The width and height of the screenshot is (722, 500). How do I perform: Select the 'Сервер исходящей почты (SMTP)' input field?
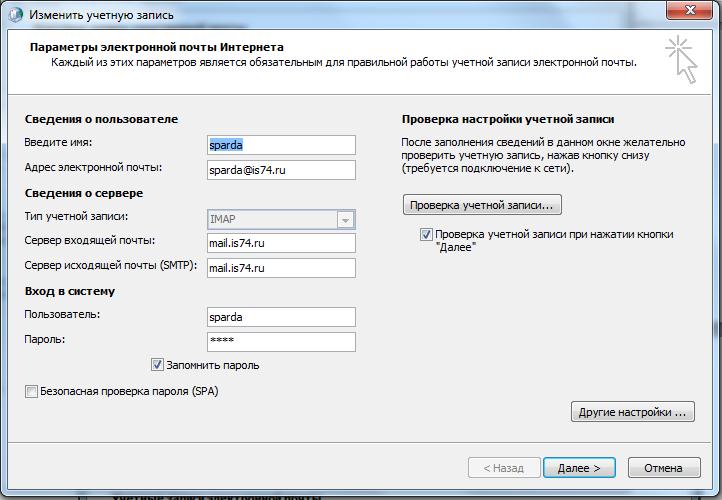pyautogui.click(x=281, y=267)
